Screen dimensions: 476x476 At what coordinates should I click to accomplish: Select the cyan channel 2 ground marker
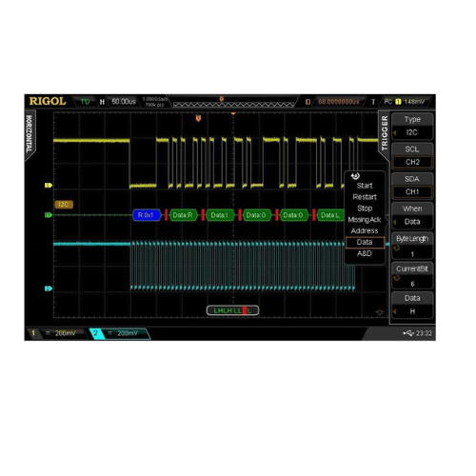point(49,288)
